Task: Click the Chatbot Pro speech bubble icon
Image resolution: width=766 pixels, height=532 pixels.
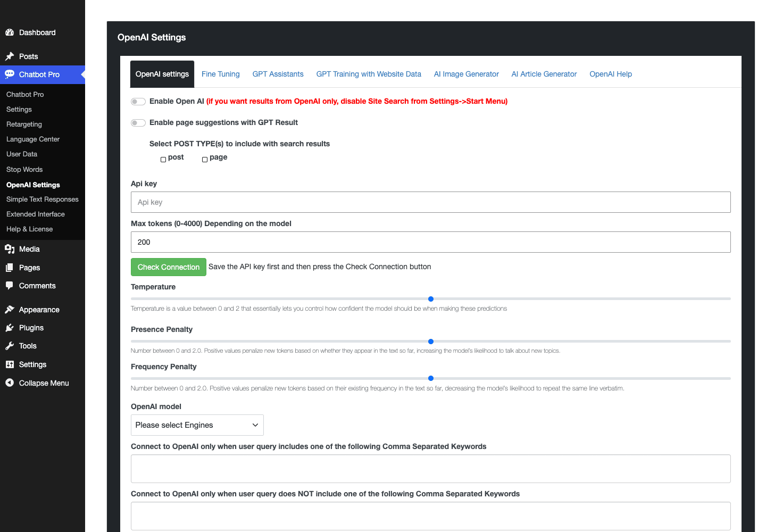Action: point(10,74)
